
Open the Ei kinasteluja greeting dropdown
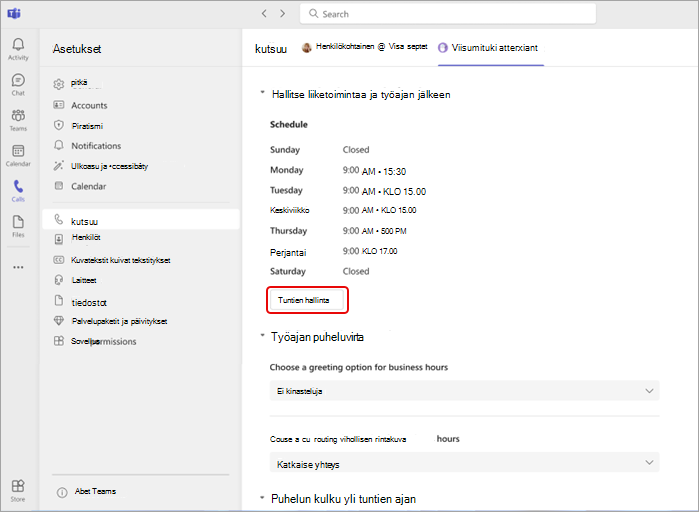pos(464,391)
